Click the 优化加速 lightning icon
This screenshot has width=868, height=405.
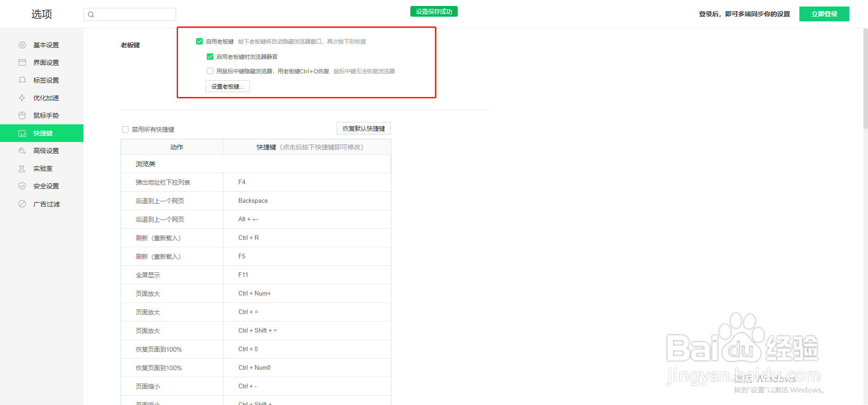coord(22,98)
